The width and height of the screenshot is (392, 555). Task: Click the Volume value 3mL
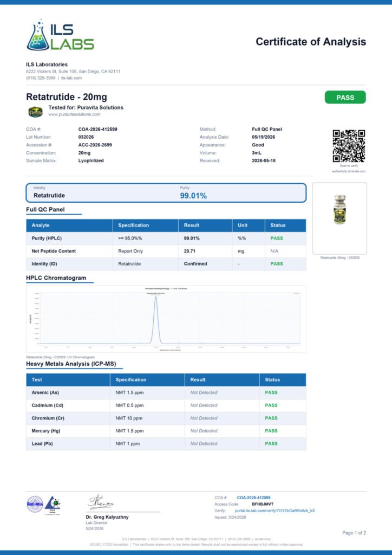tap(257, 153)
